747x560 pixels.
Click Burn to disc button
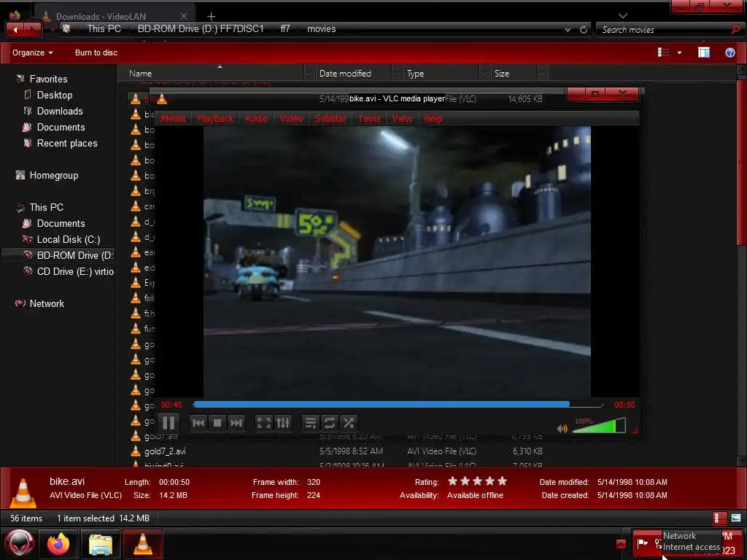click(96, 52)
